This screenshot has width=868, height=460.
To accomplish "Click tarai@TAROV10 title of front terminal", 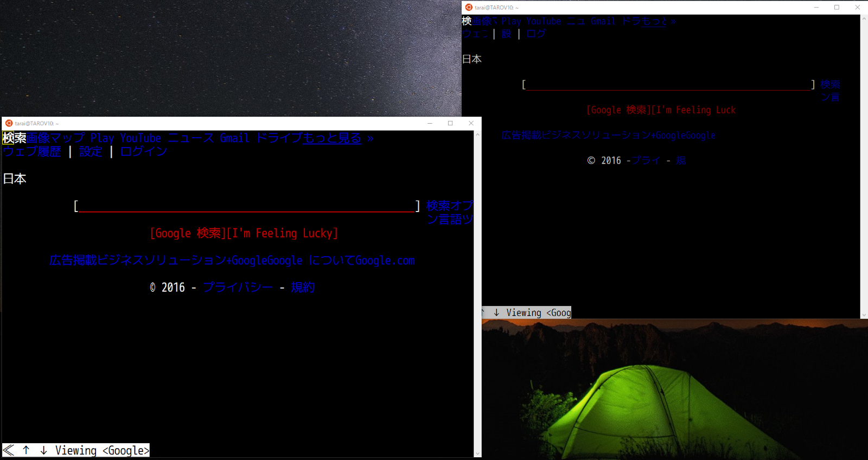I will tap(37, 124).
